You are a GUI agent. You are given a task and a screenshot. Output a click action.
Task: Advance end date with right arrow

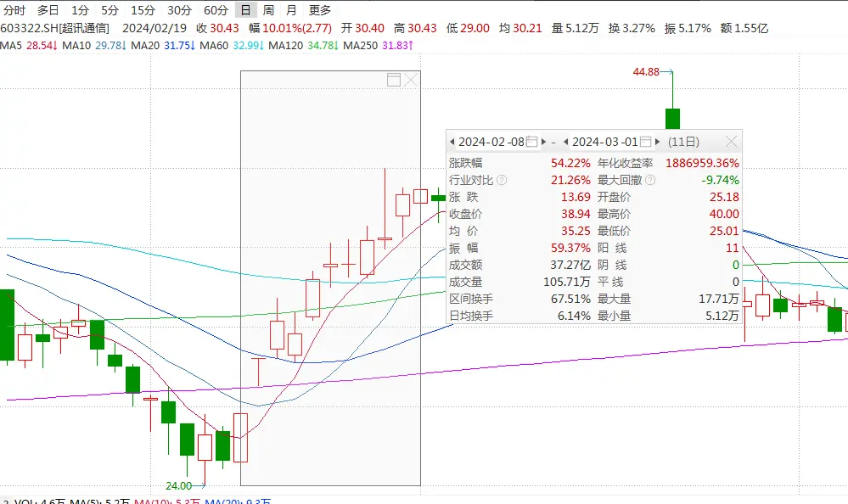click(x=657, y=142)
